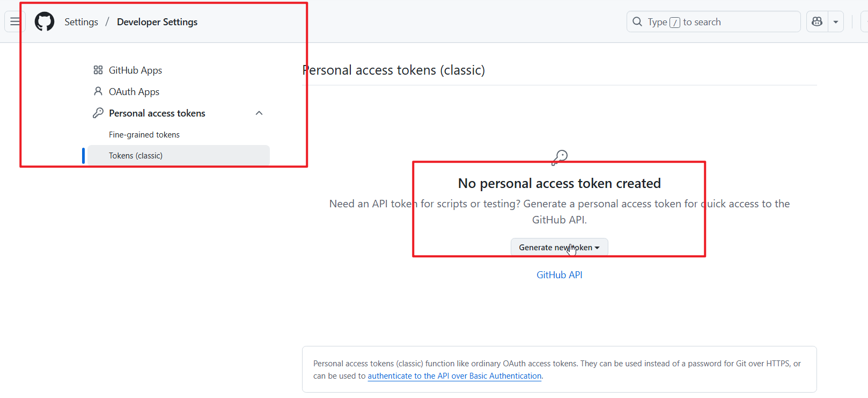Select Tokens (classic) in sidebar
The image size is (868, 398).
[x=136, y=156]
